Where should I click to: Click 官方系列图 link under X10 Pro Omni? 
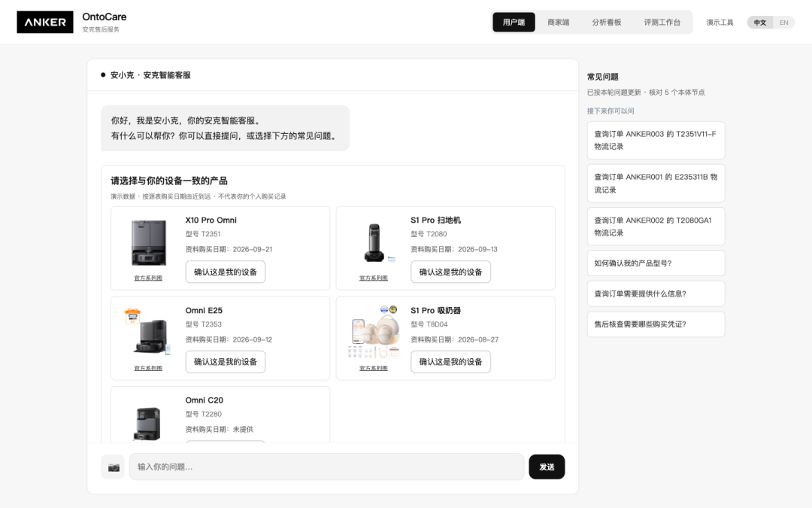coord(148,278)
